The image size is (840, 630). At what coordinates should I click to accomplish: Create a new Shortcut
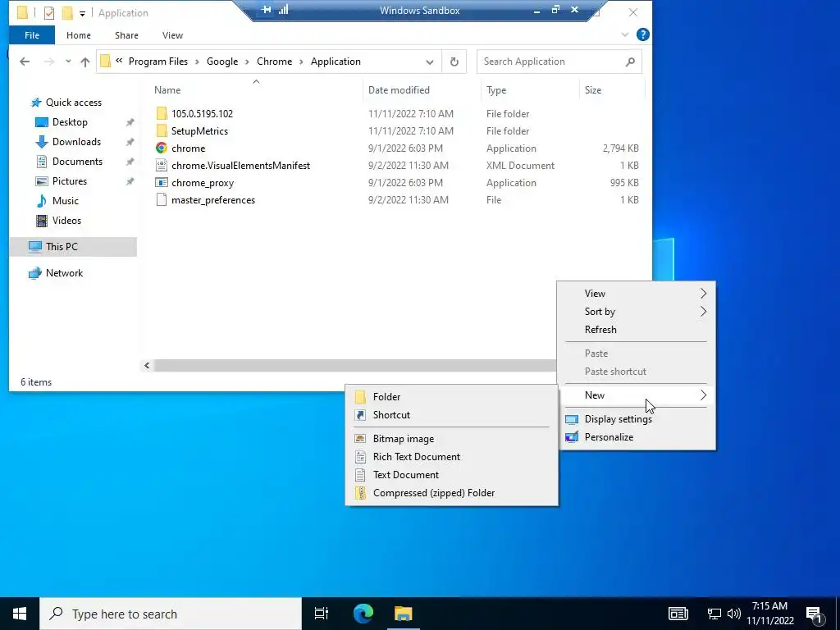click(x=452, y=415)
